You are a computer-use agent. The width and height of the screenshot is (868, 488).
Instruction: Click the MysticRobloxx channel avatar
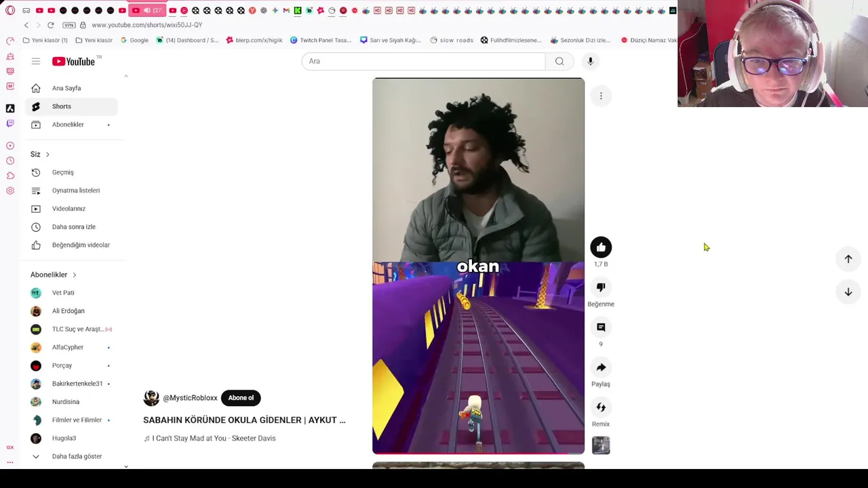tap(151, 398)
